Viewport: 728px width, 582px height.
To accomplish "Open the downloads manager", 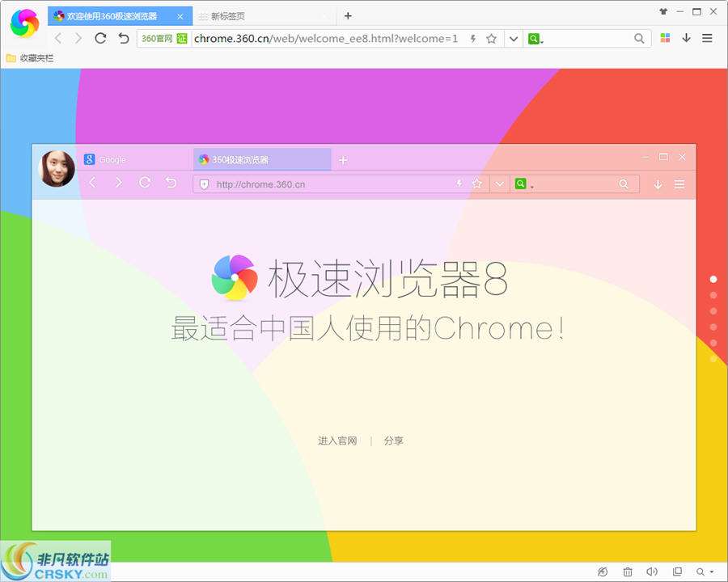I will coord(687,38).
